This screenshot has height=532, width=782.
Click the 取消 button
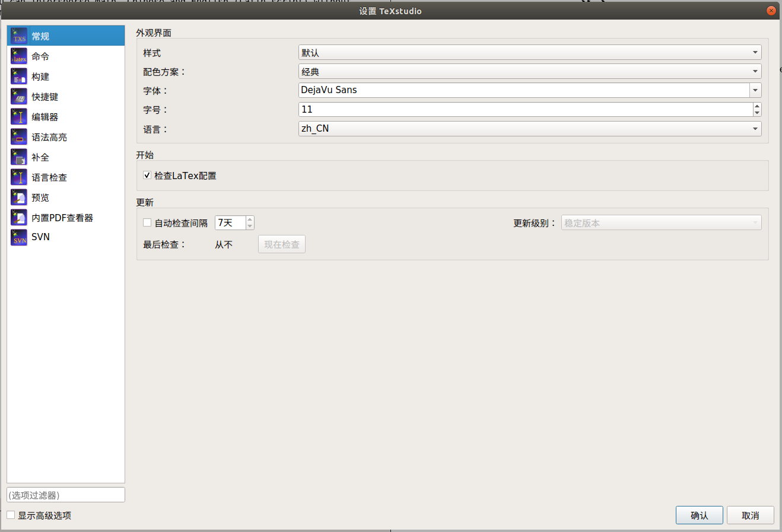click(x=751, y=515)
